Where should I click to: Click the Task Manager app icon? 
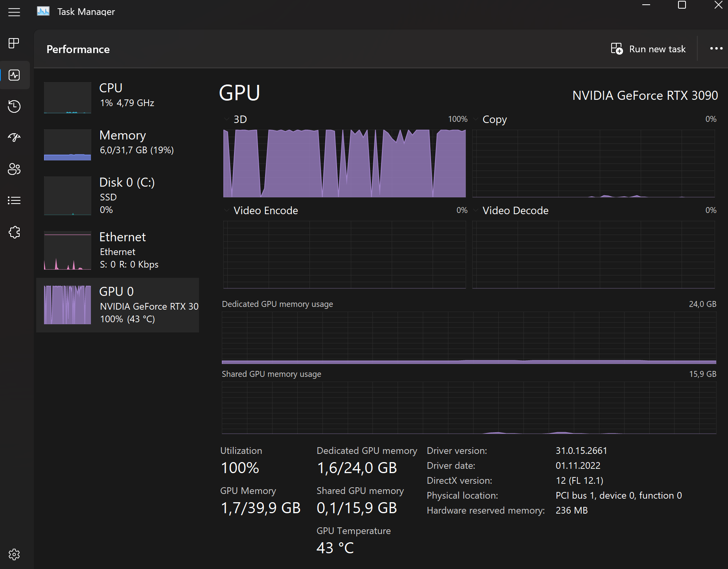(x=43, y=11)
